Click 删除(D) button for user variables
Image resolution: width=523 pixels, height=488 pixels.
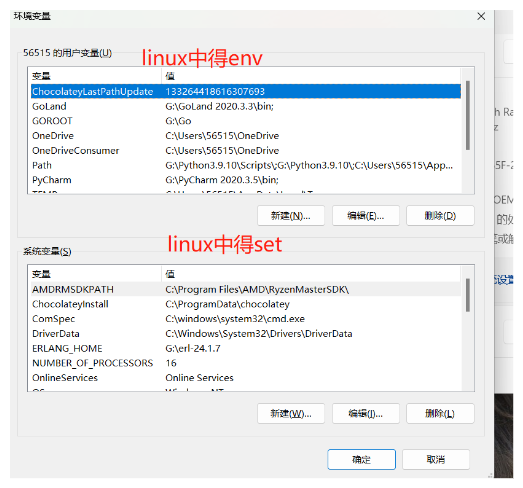click(x=440, y=216)
